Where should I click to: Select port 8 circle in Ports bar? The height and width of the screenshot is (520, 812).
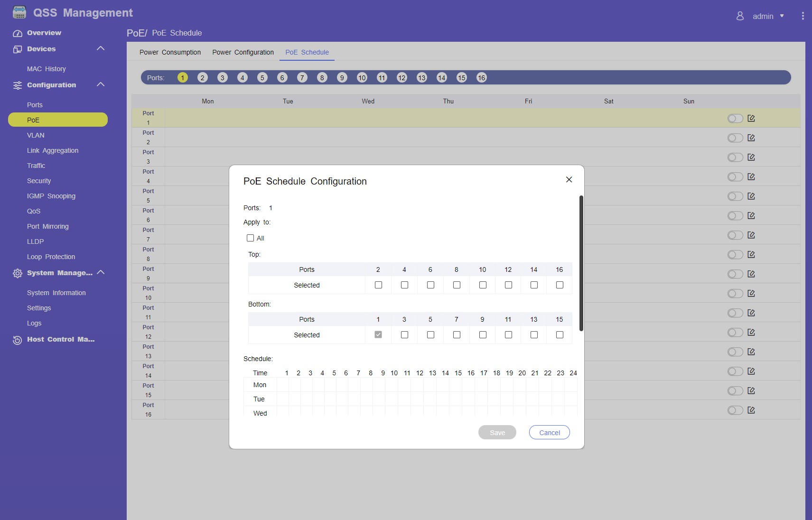pyautogui.click(x=322, y=78)
